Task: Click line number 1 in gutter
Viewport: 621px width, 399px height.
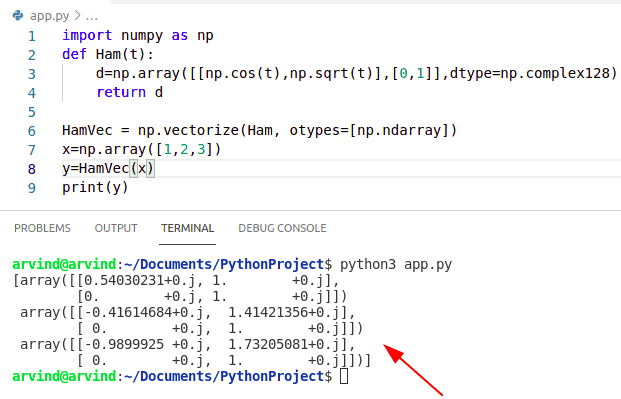Action: click(32, 36)
